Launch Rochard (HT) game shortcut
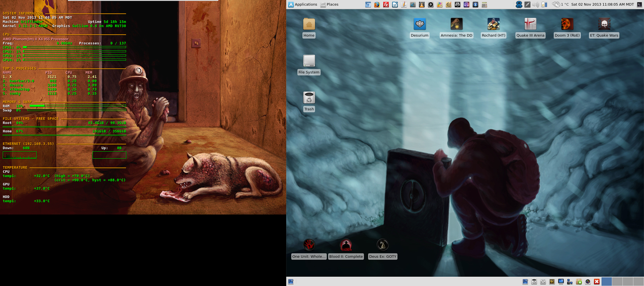Viewport: 644px width, 286px height. point(493,28)
